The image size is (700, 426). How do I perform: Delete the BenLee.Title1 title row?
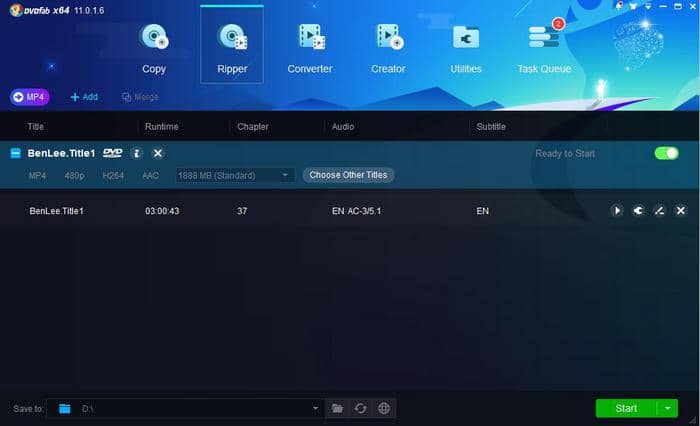[x=680, y=211]
